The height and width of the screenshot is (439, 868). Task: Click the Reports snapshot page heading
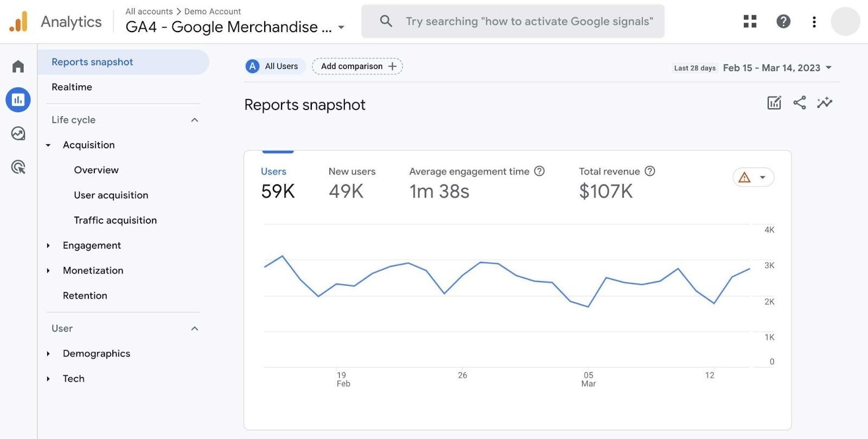pos(305,105)
